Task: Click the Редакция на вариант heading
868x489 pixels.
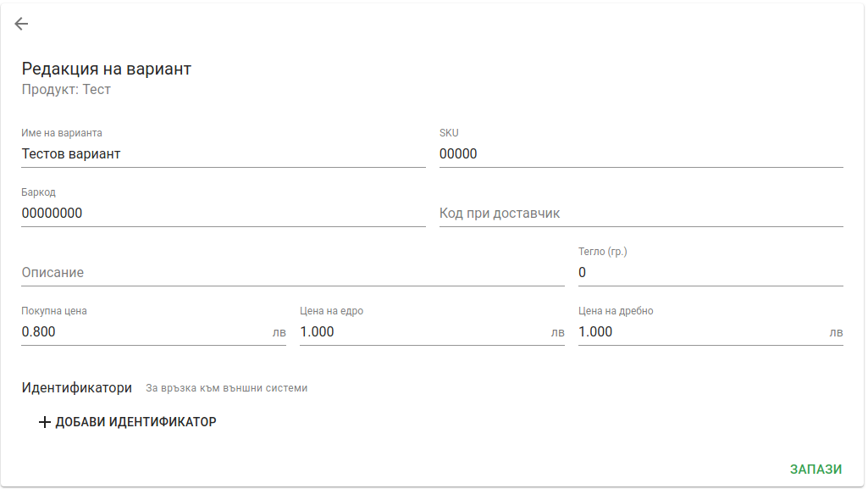Action: pyautogui.click(x=107, y=69)
